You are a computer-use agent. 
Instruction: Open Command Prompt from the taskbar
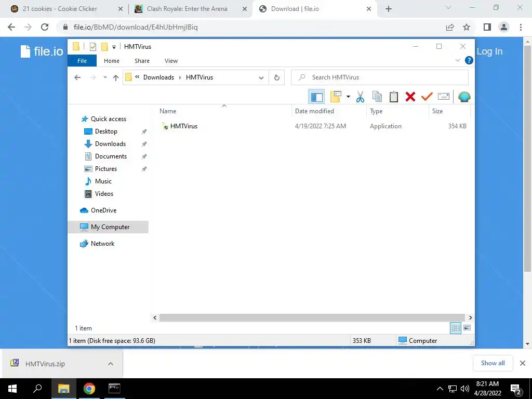114,389
